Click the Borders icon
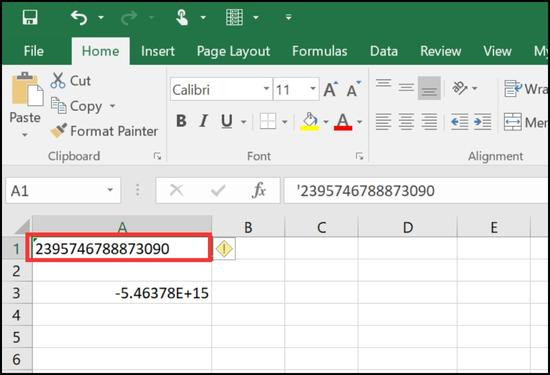Screen dimensions: 550x375 pyautogui.click(x=268, y=121)
